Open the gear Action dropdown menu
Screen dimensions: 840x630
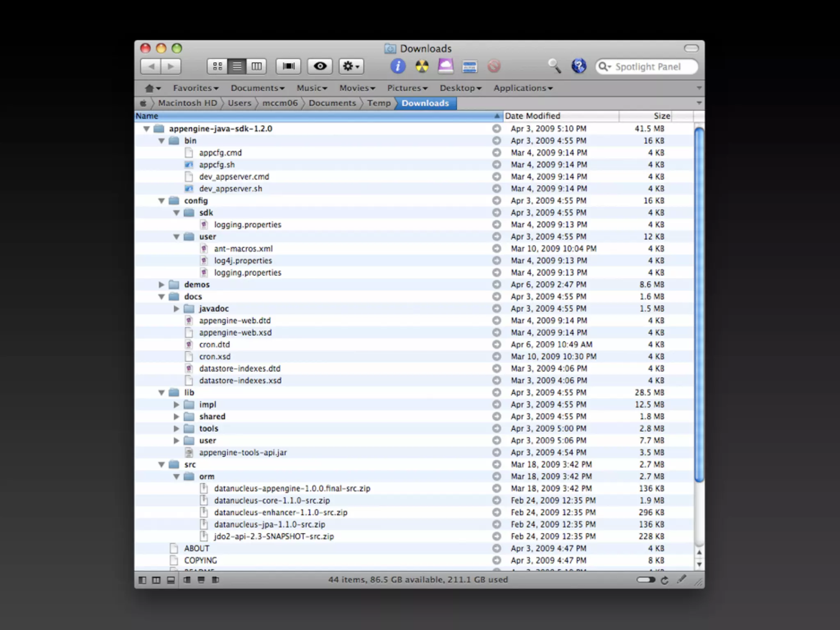tap(351, 66)
